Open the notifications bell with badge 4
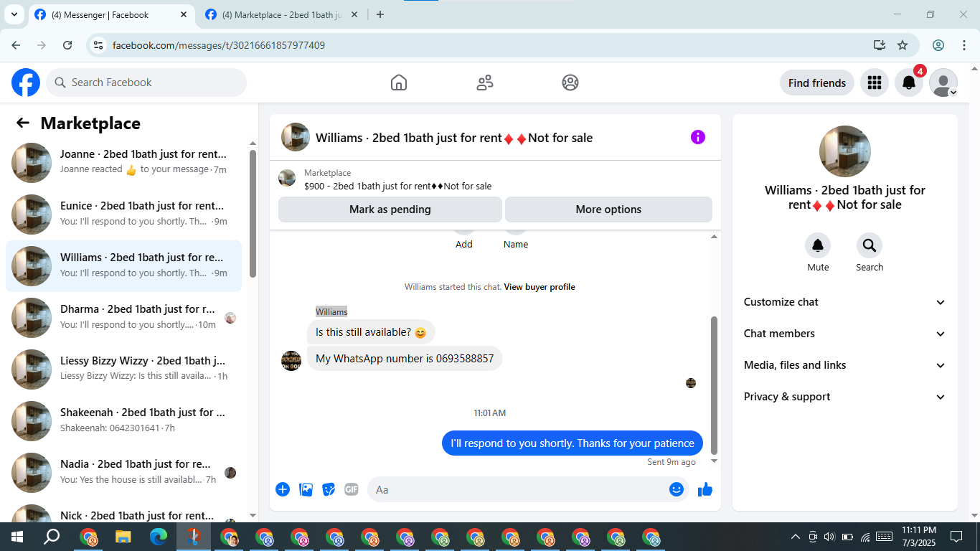This screenshot has width=980, height=551. click(909, 83)
